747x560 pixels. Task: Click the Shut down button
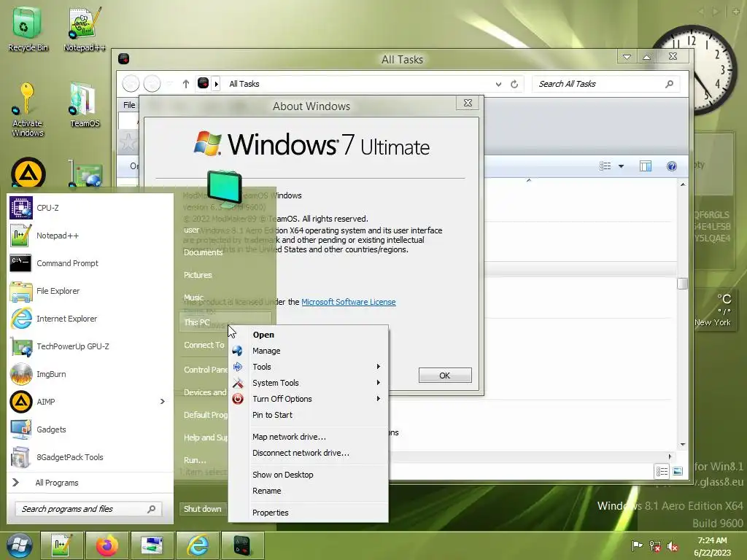(x=203, y=508)
